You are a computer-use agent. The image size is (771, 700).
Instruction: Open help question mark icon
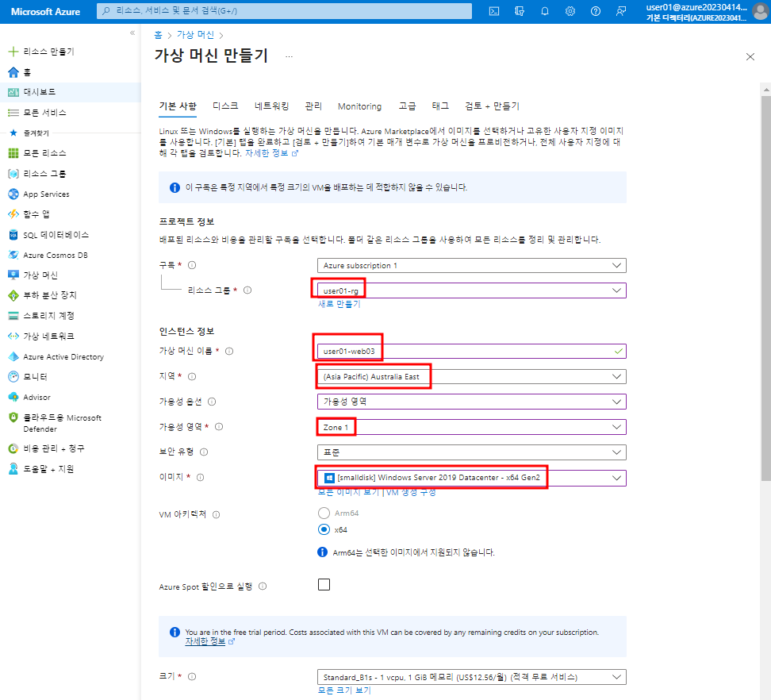(596, 11)
